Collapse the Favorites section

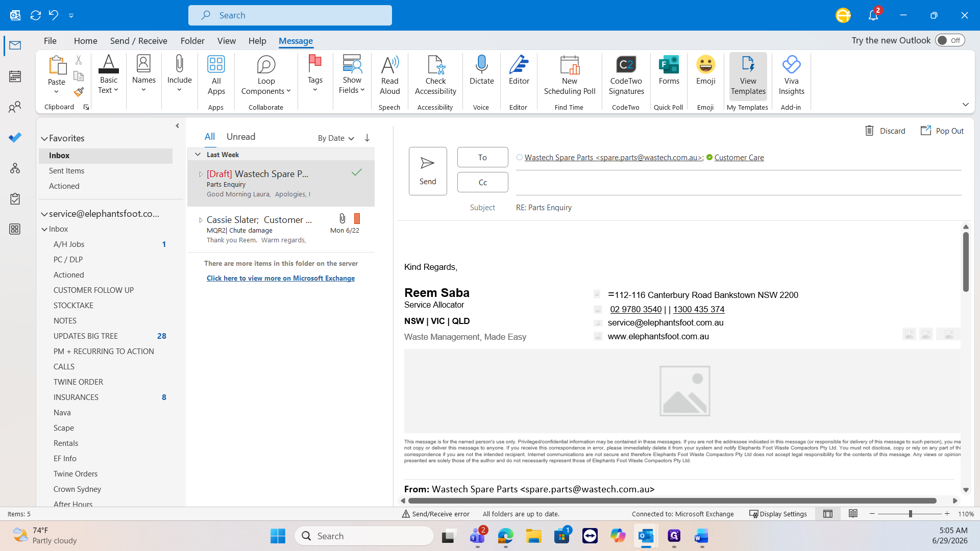(x=44, y=138)
